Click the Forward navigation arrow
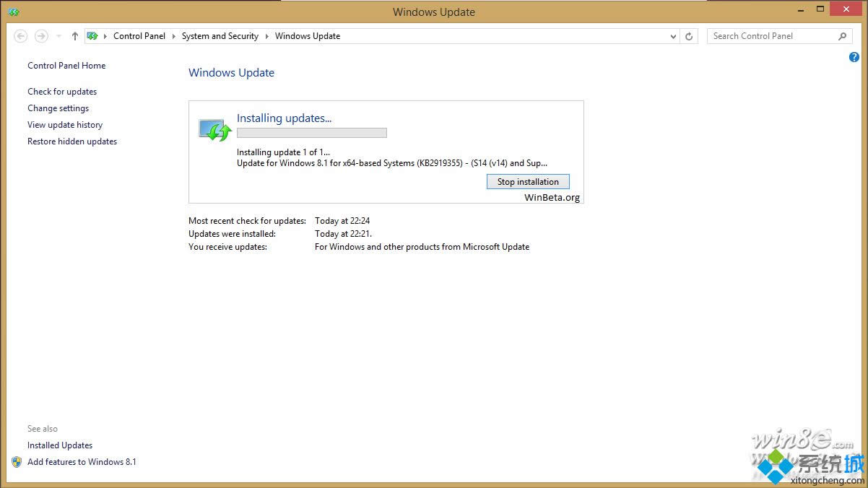The height and width of the screenshot is (488, 868). (41, 36)
